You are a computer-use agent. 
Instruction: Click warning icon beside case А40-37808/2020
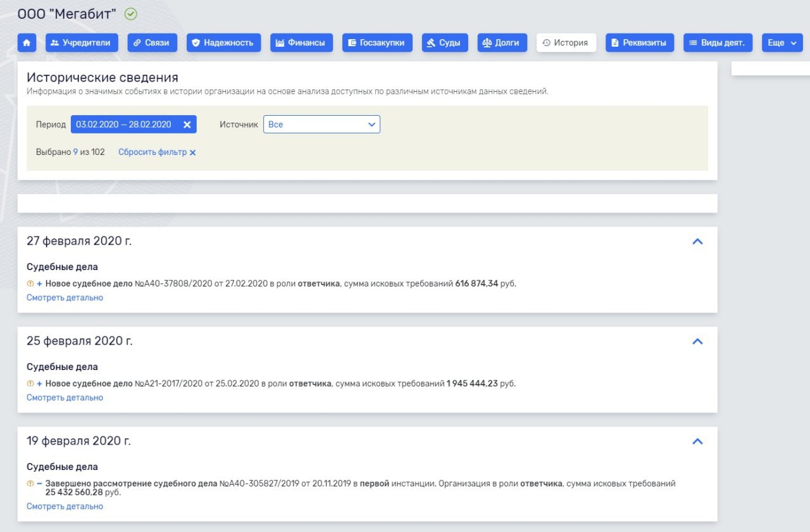click(x=30, y=283)
